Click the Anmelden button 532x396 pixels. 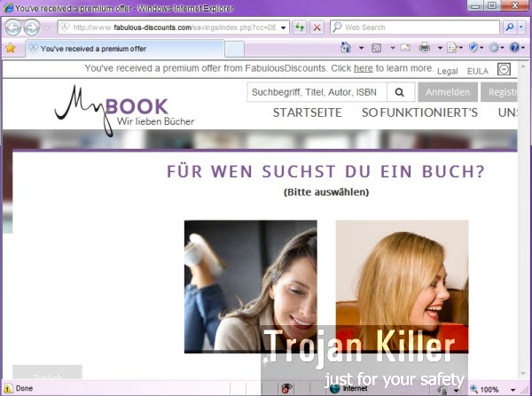tap(447, 92)
